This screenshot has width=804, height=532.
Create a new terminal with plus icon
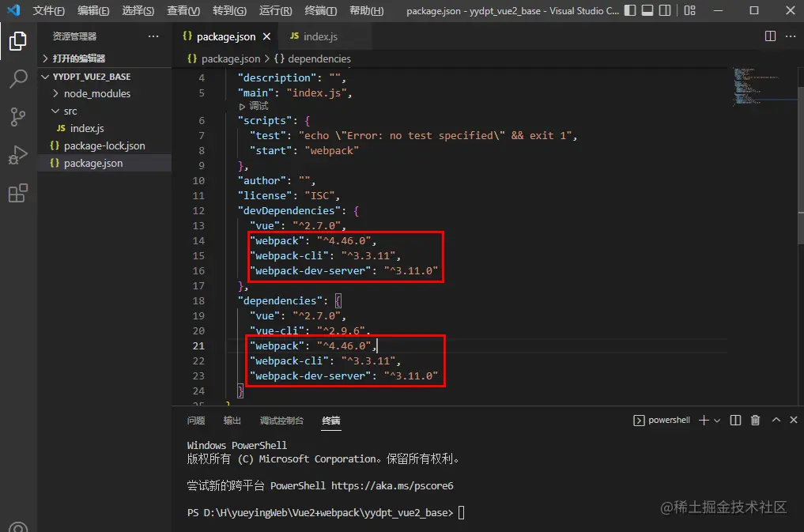pos(704,421)
